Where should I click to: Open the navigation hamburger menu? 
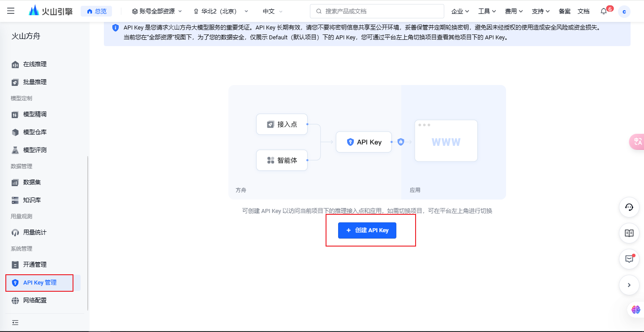tap(11, 11)
